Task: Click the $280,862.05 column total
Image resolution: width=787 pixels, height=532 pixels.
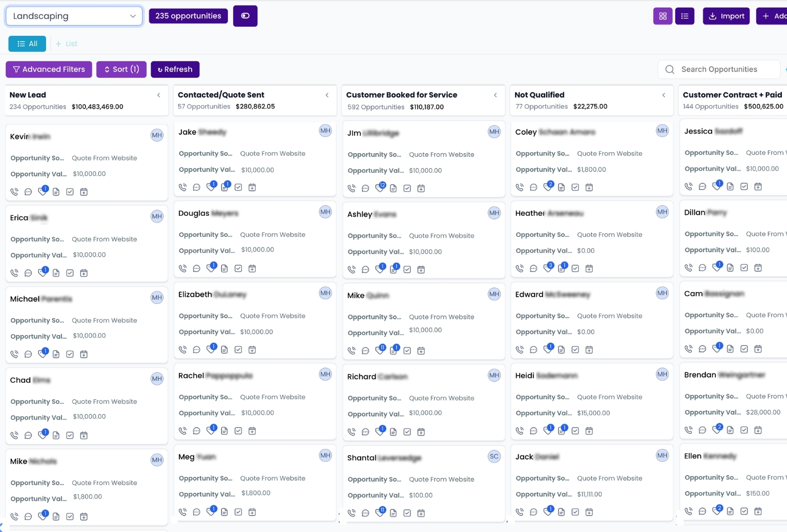Action: click(255, 107)
